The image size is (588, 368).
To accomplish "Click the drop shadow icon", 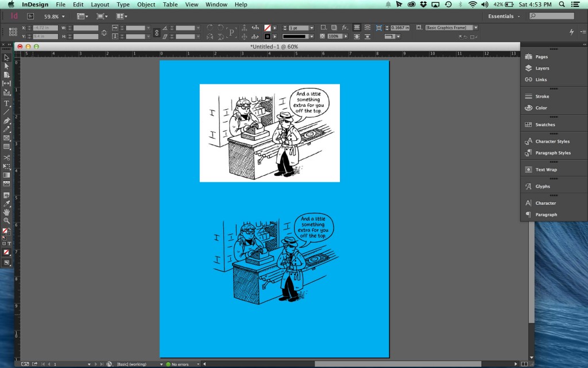I will tap(334, 28).
